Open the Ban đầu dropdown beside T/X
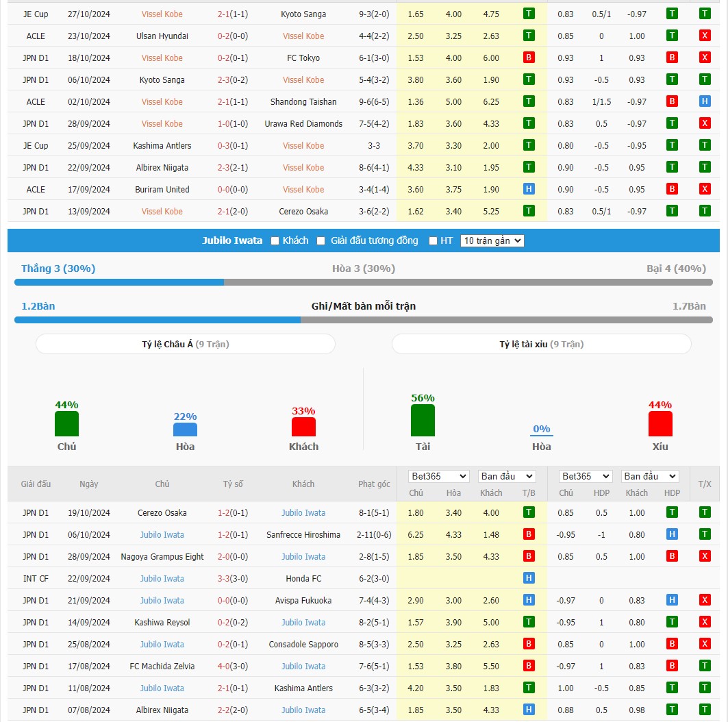 click(650, 476)
